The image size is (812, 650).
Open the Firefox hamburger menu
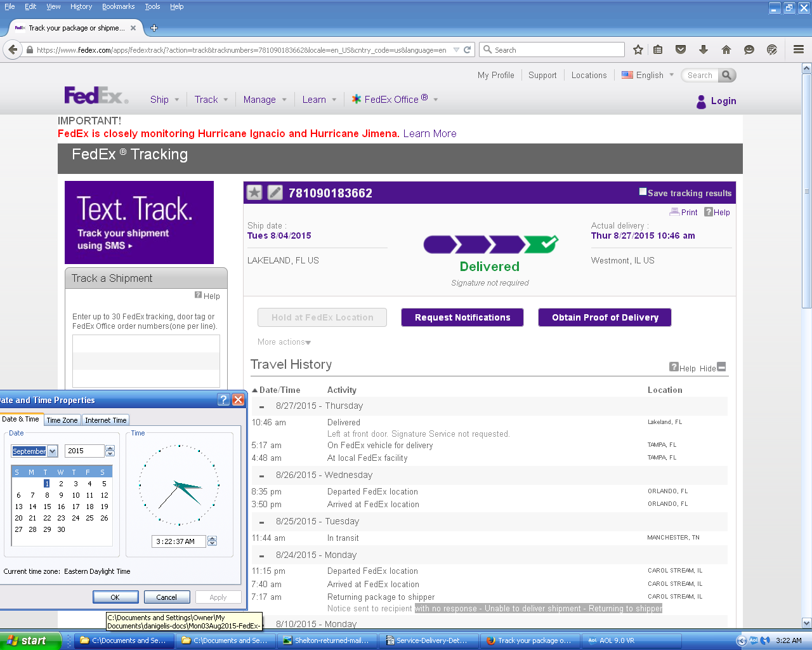point(799,50)
